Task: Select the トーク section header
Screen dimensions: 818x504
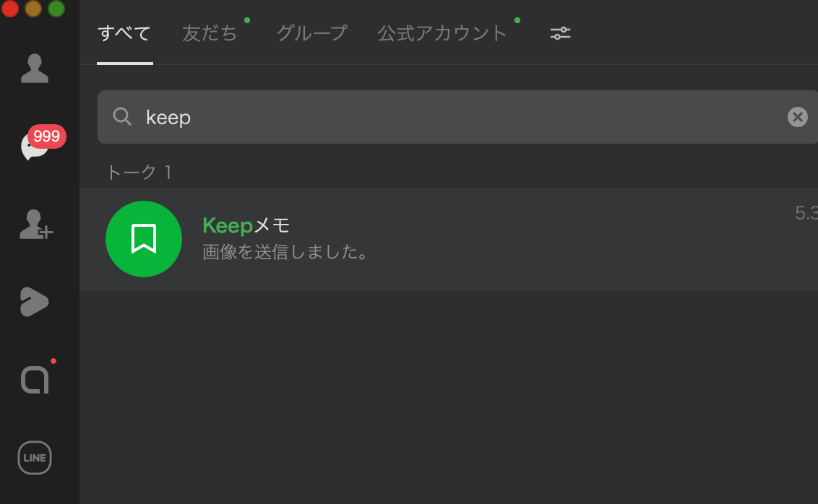Action: [139, 172]
